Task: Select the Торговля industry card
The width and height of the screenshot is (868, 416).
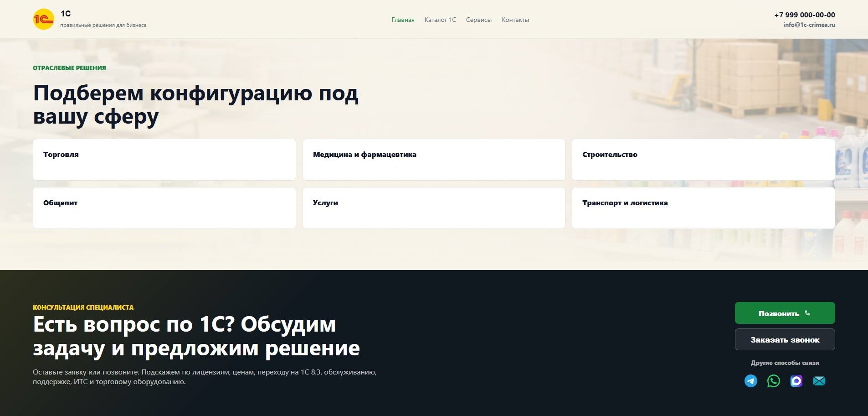Action: click(x=164, y=160)
